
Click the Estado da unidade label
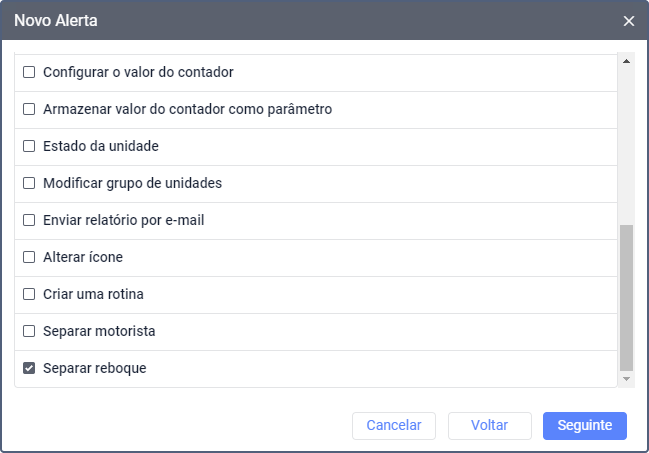pos(101,146)
